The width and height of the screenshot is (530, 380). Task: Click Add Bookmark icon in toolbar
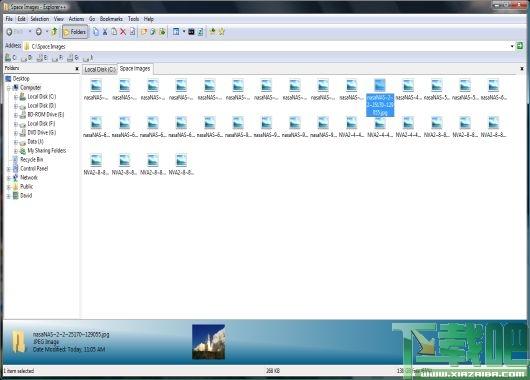coord(212,32)
